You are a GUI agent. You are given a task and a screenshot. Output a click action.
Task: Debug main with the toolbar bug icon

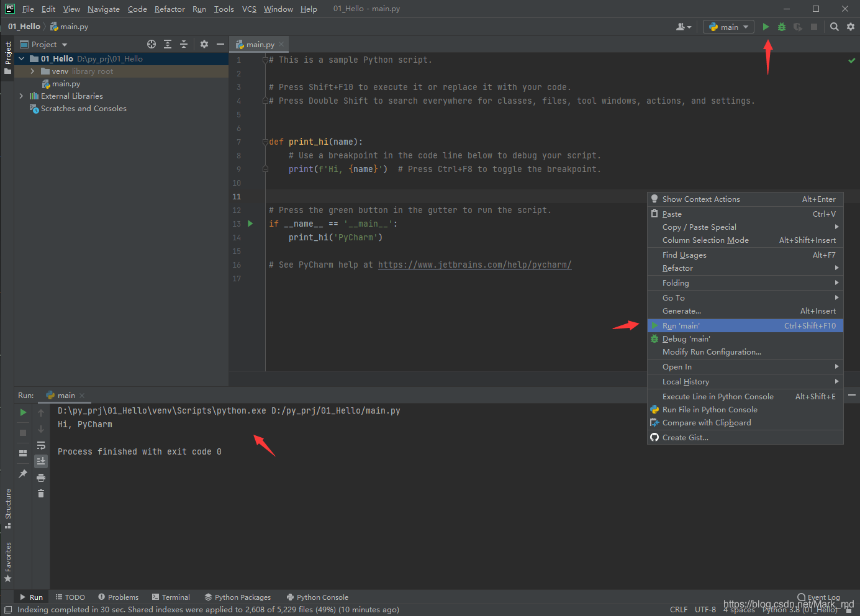(x=782, y=27)
